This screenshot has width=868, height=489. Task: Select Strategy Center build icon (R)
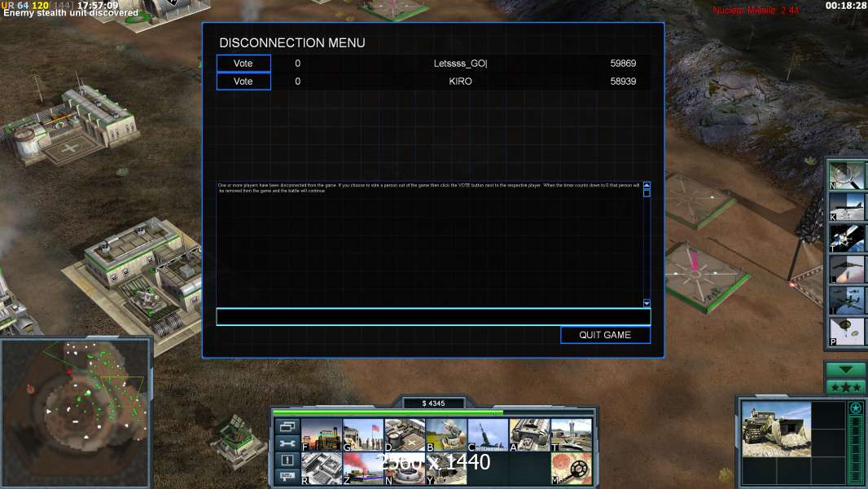click(x=322, y=469)
